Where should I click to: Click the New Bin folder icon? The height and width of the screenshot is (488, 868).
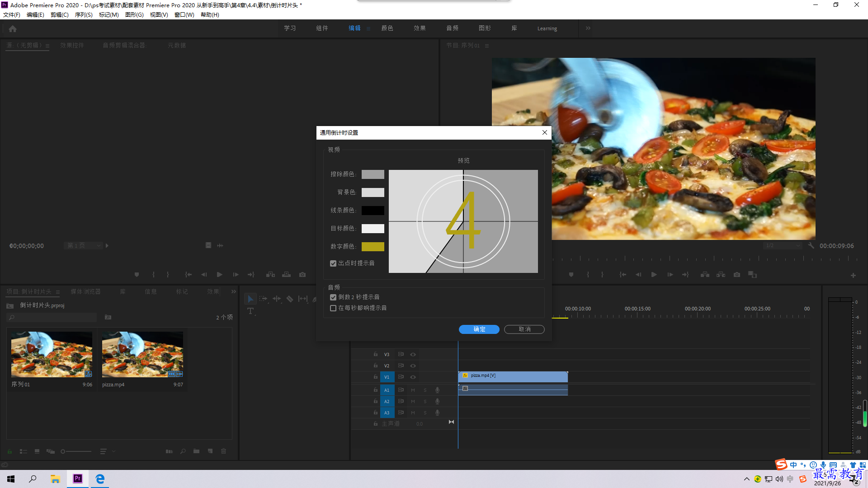pos(196,451)
